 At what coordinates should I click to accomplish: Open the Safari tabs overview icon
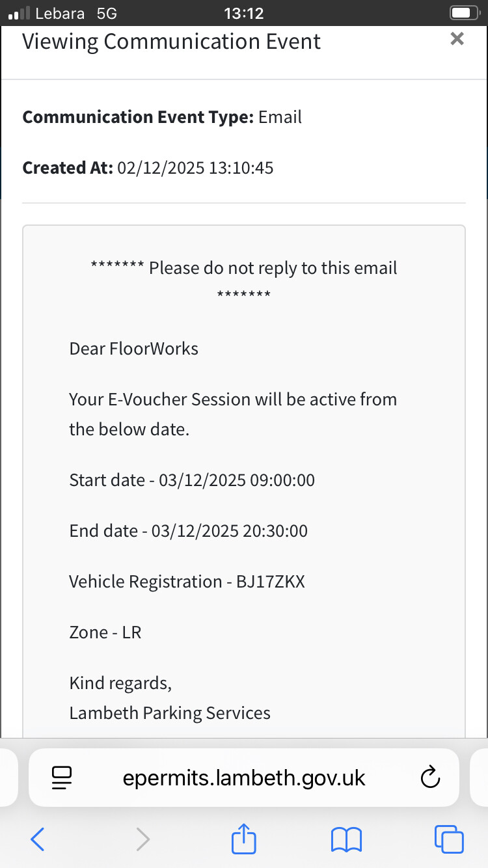click(449, 839)
